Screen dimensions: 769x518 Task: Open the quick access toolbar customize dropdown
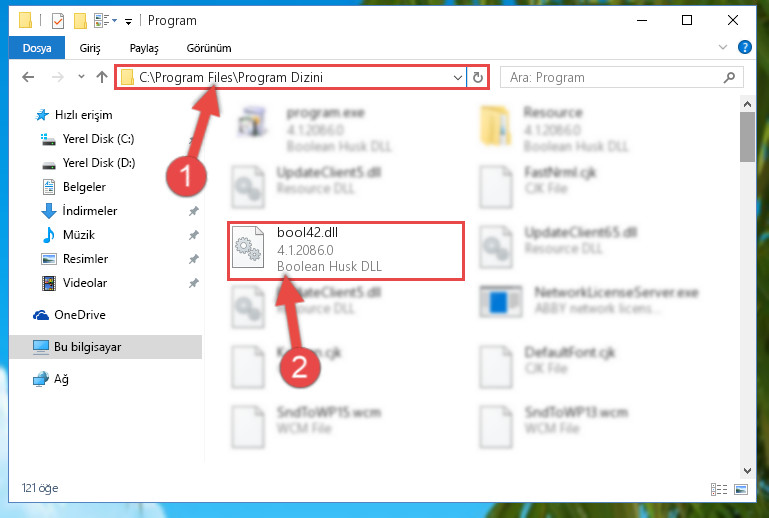click(x=128, y=21)
